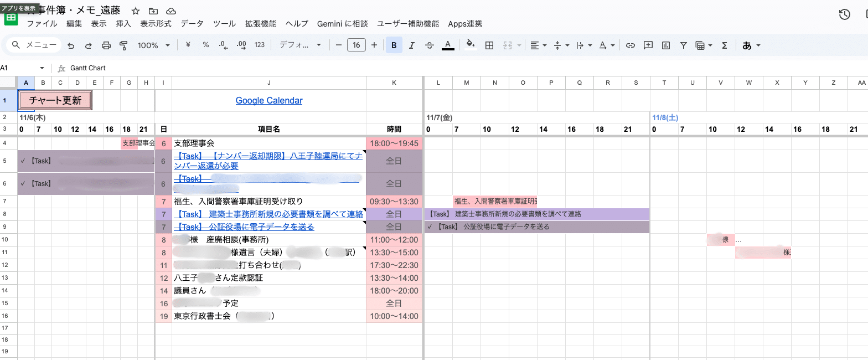Open the データ menu
This screenshot has width=868, height=360.
[x=192, y=24]
